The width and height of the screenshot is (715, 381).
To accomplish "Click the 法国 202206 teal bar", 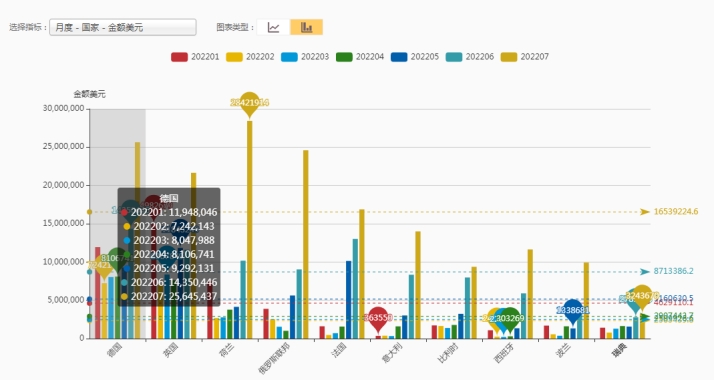I will [x=355, y=289].
